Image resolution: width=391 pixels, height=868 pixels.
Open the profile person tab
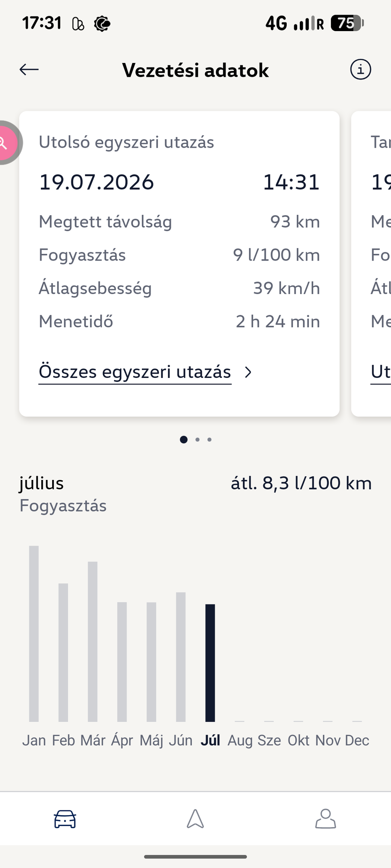(325, 819)
